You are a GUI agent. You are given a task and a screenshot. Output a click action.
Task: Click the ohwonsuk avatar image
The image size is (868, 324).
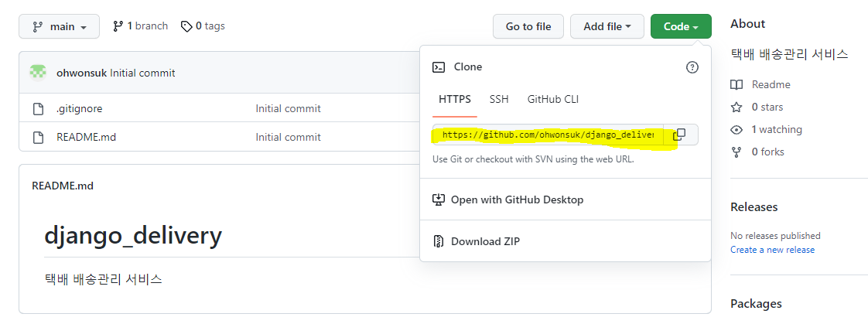(x=38, y=73)
